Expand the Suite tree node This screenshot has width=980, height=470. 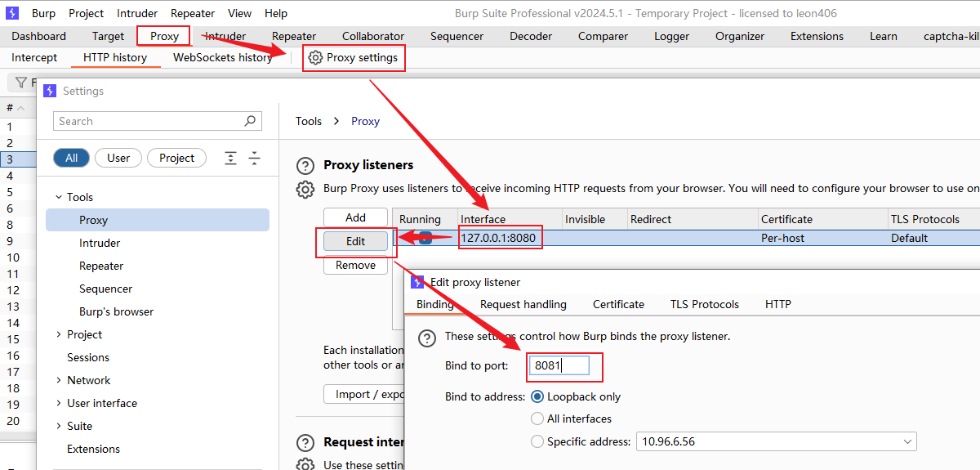pos(59,426)
